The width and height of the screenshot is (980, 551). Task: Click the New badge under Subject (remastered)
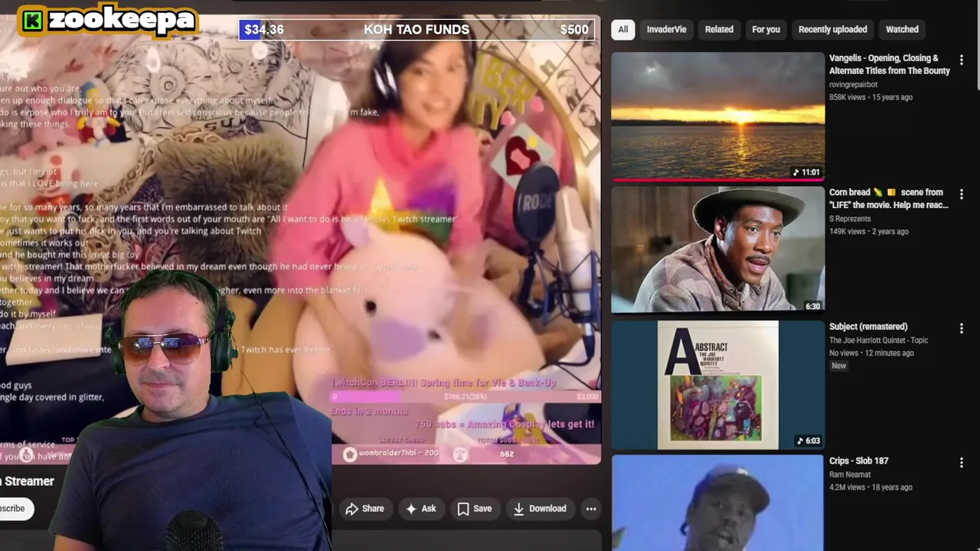click(x=839, y=366)
